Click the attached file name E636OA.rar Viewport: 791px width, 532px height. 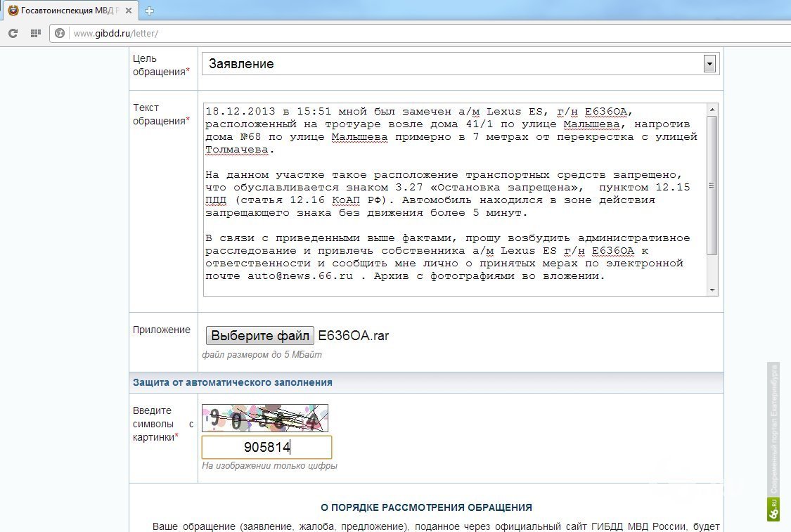point(354,335)
